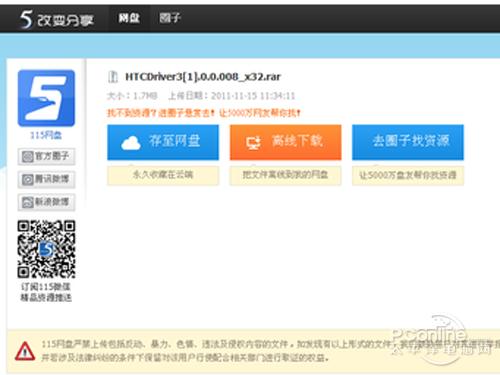500x375 pixels.
Task: Visit 新浪微博 from the sidebar
Action: [46, 202]
